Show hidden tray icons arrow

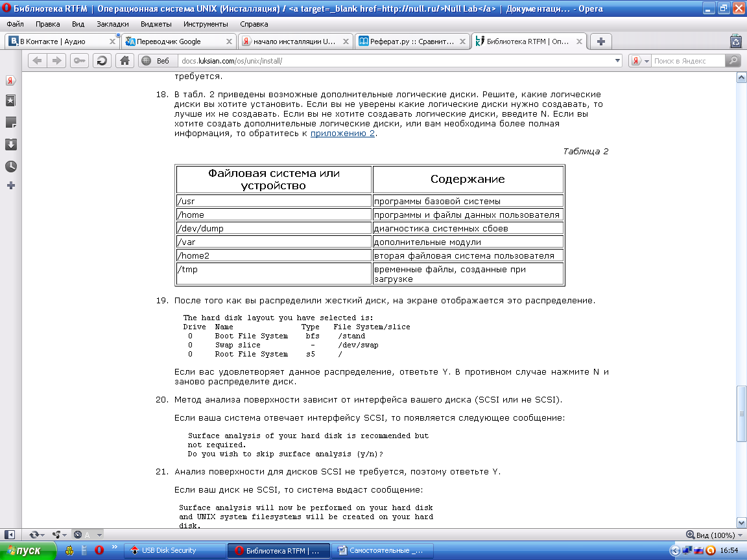675,550
